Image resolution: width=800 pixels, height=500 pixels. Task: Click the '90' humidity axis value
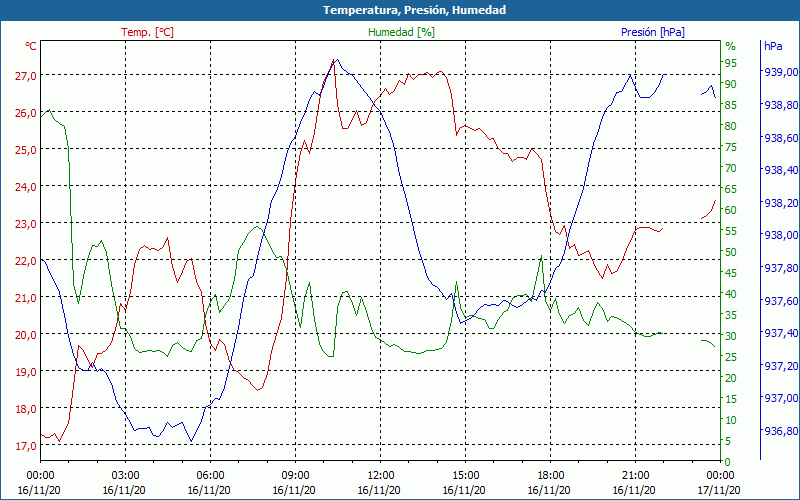coord(731,84)
